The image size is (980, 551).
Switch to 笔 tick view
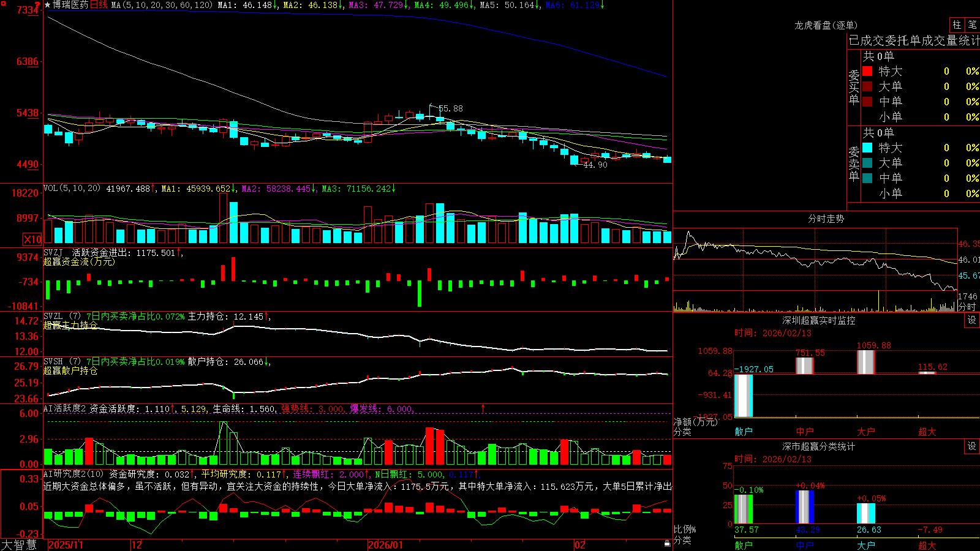(972, 24)
